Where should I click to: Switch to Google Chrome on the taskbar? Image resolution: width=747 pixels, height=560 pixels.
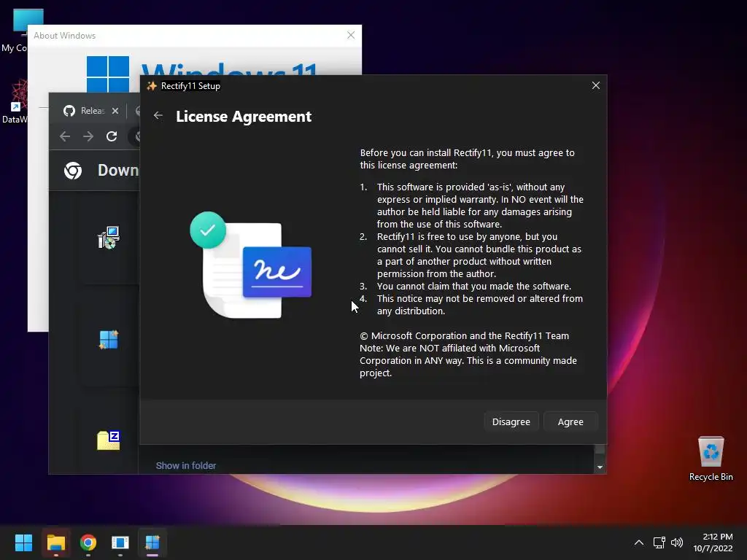pos(88,542)
